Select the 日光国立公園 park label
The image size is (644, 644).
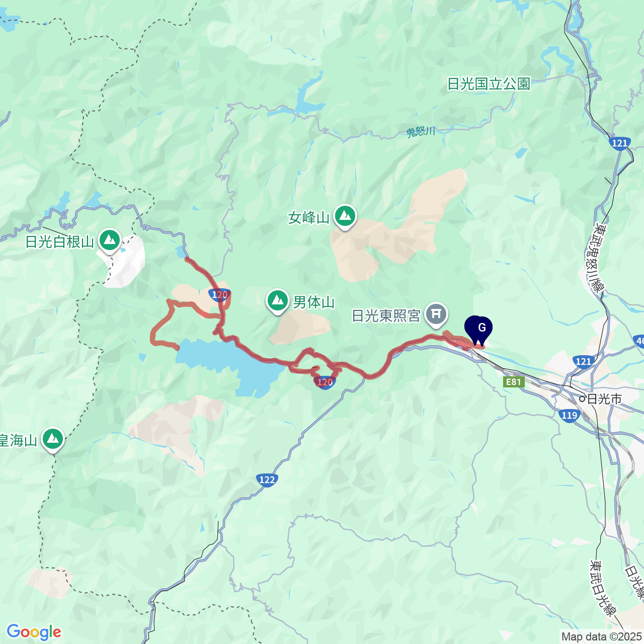489,84
